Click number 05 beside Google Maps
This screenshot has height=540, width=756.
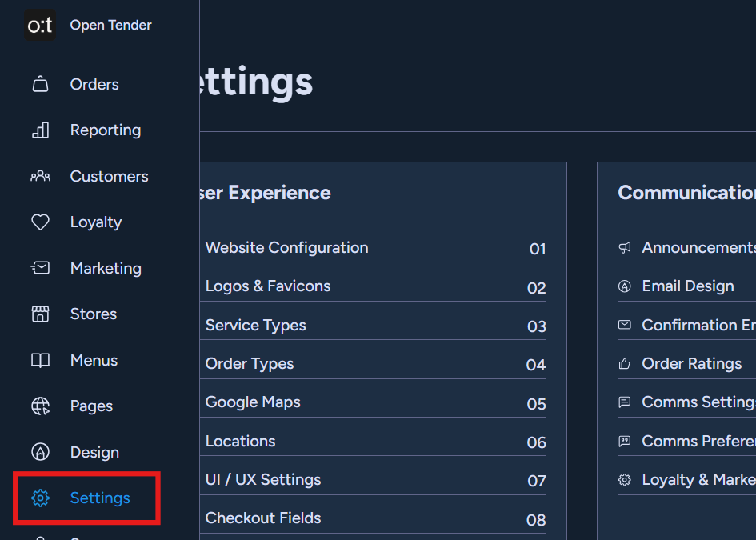tap(537, 404)
